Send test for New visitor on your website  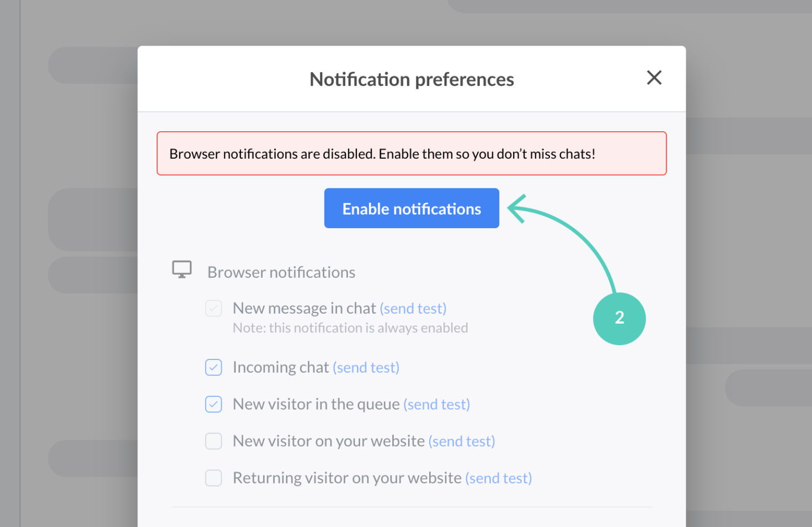point(462,441)
